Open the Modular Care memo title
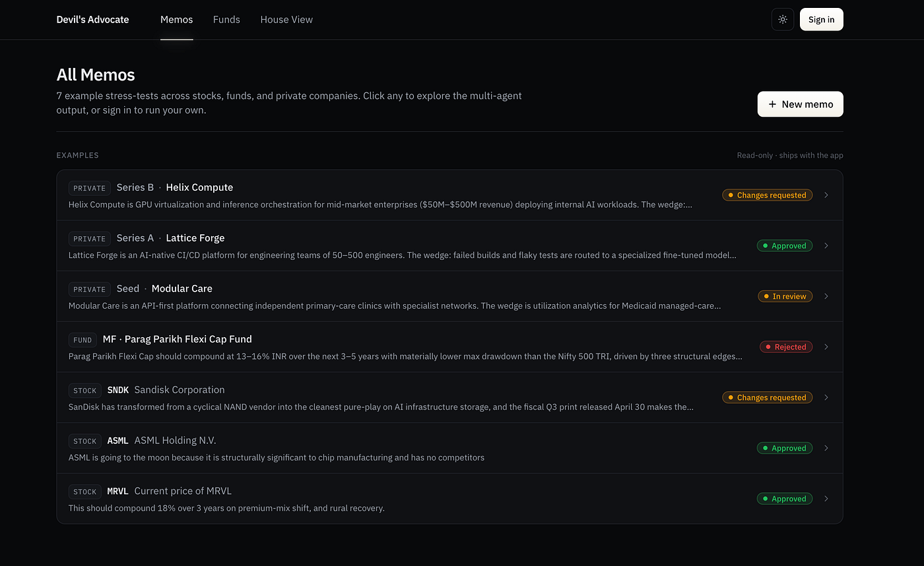The image size is (924, 566). 182,288
